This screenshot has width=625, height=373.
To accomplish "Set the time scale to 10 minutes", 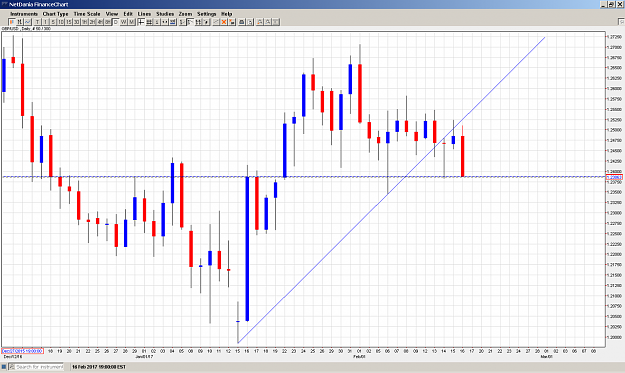I will pyautogui.click(x=61, y=22).
